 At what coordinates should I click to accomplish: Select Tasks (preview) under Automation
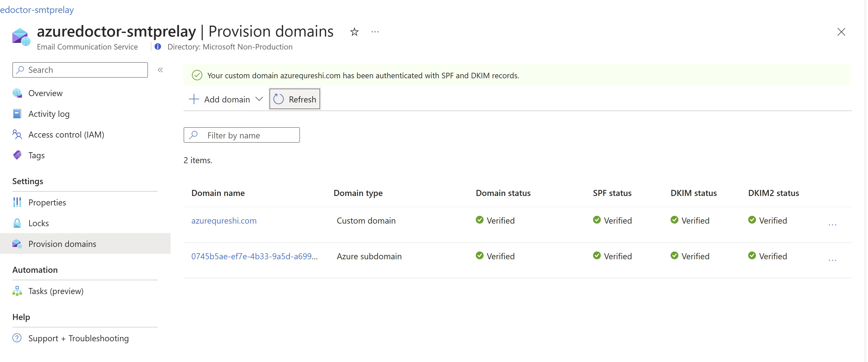(x=56, y=291)
